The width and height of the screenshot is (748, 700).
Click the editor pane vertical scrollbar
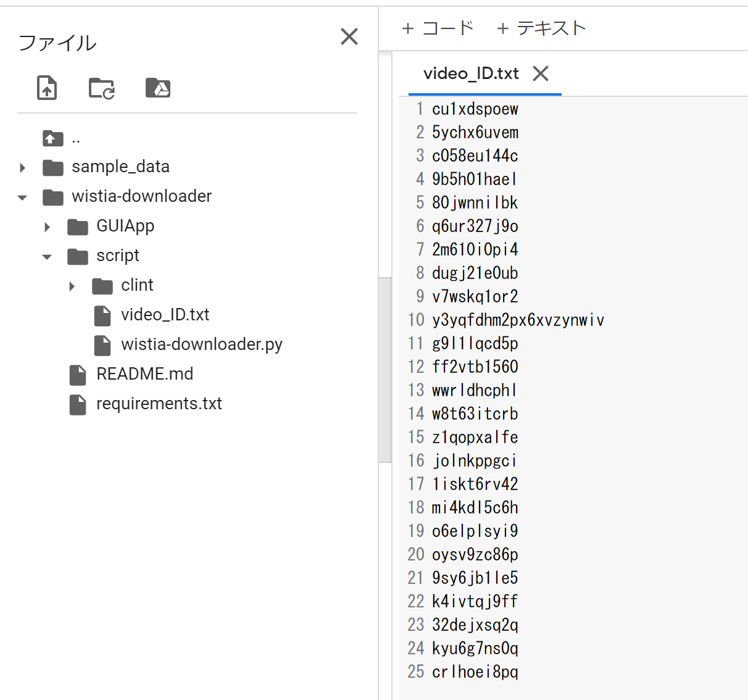385,369
